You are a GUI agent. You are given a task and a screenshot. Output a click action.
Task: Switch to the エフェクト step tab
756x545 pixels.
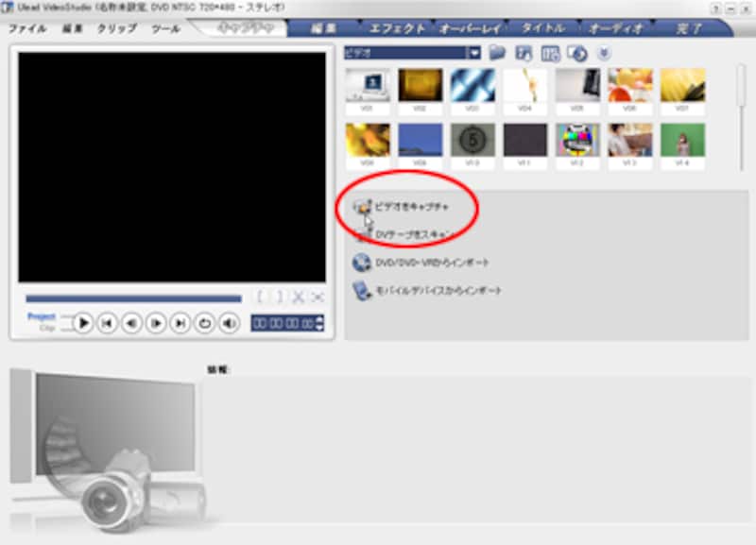397,28
